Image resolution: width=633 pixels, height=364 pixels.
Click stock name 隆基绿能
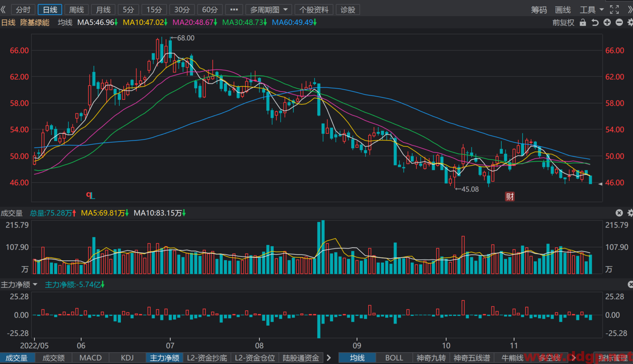click(x=35, y=23)
